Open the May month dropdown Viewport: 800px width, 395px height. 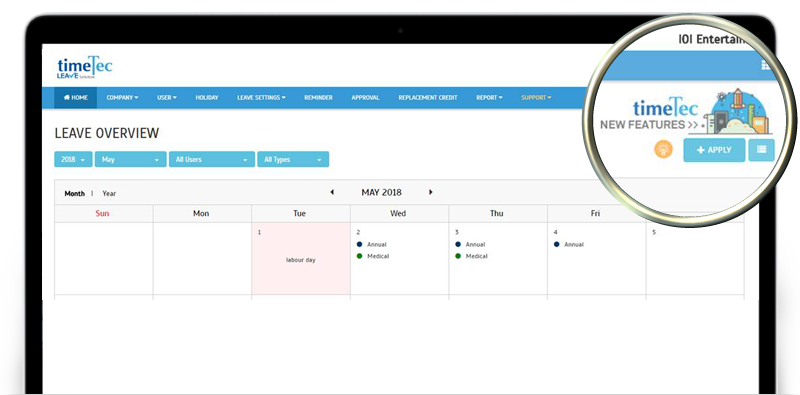coord(131,159)
